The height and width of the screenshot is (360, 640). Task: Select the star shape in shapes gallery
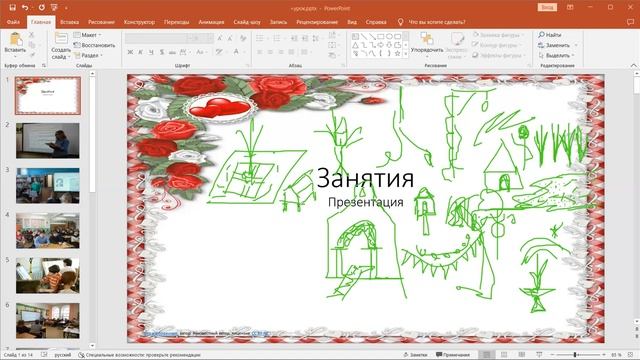[397, 53]
